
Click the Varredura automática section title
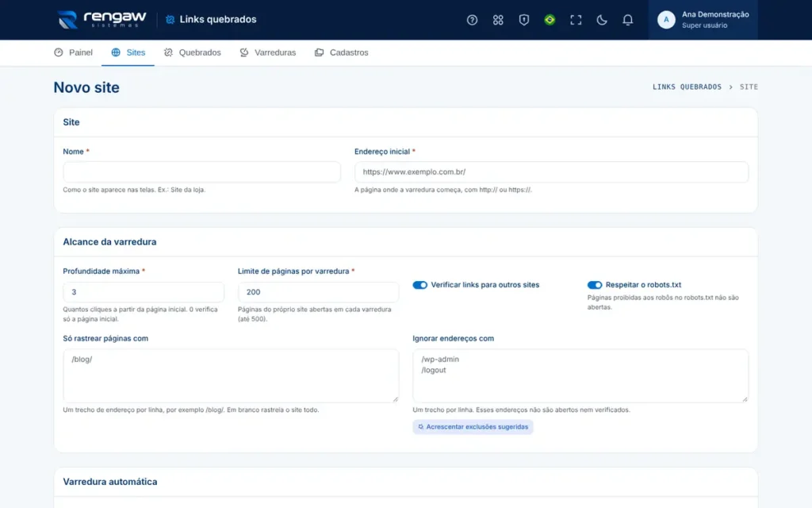[110, 482]
